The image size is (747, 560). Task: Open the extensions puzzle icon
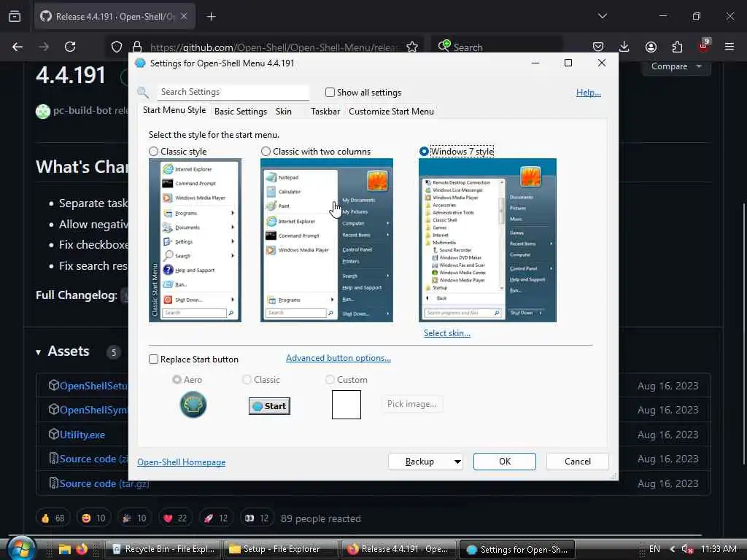(677, 47)
